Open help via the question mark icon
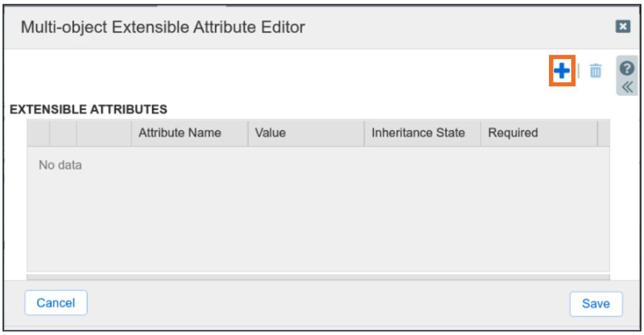 (627, 68)
